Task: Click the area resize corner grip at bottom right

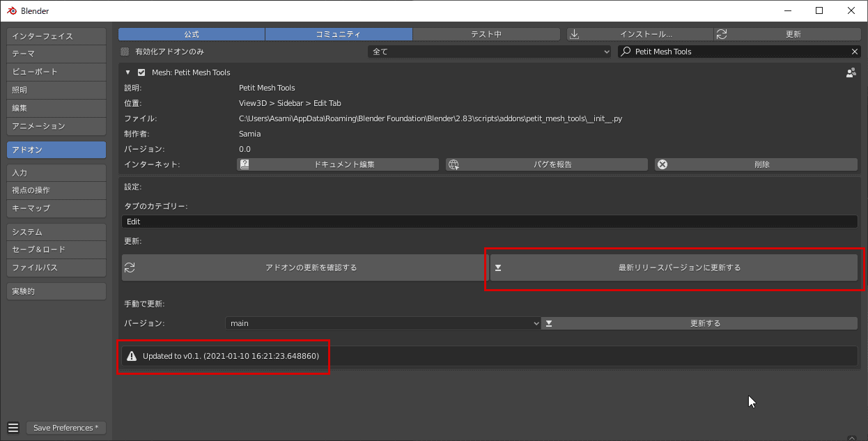Action: click(x=851, y=437)
